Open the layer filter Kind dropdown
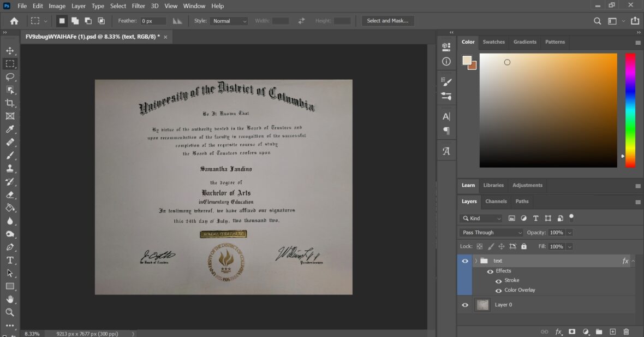This screenshot has width=644, height=337. 481,218
